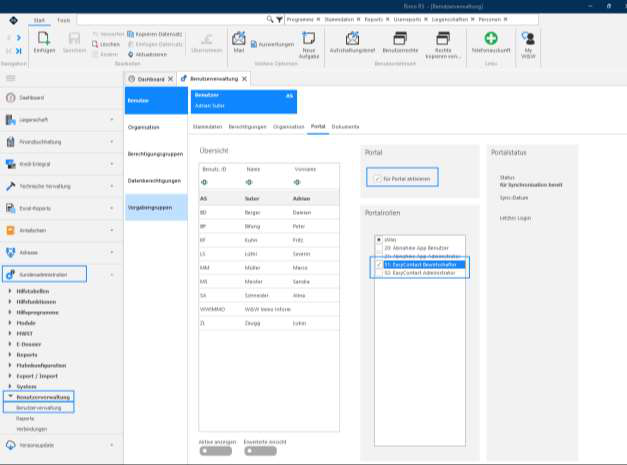Screen dimensions: 627x465
Task: Toggle the Aktive anzeigen switch
Action: 216,451
